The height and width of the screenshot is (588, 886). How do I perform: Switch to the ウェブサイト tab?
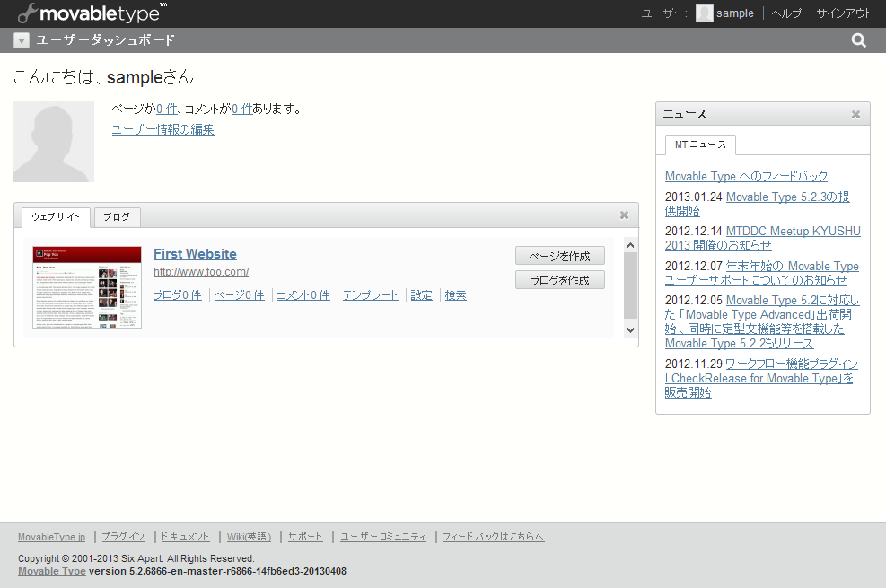[56, 217]
